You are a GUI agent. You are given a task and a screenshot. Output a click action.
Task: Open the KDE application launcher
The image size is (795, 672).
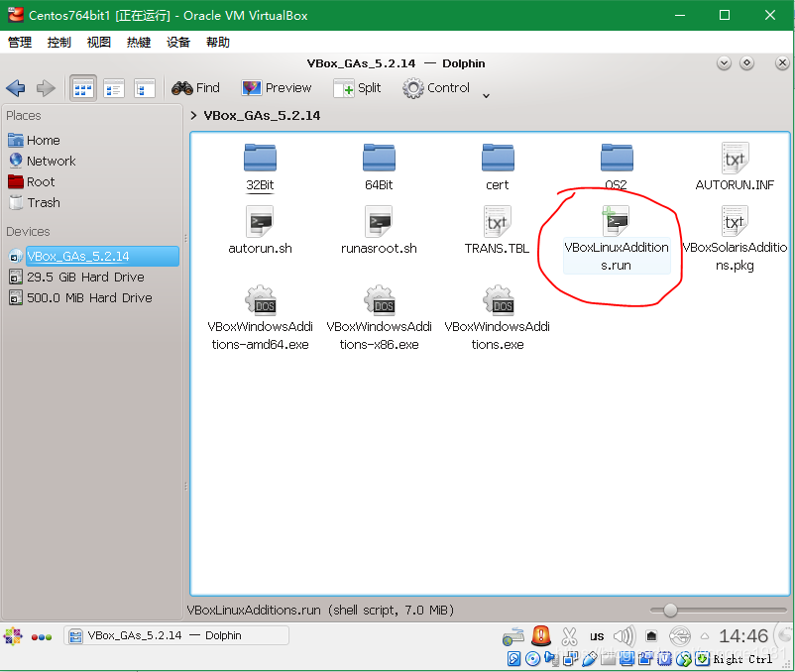coord(13,636)
